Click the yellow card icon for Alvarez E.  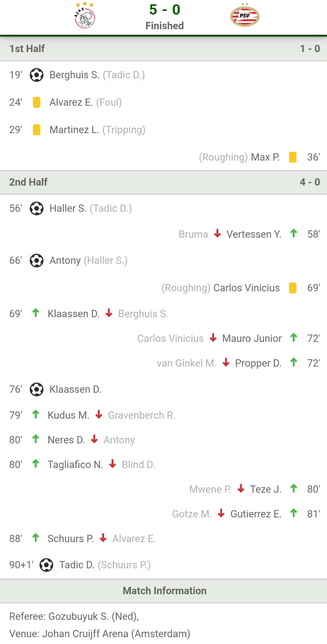[x=37, y=102]
